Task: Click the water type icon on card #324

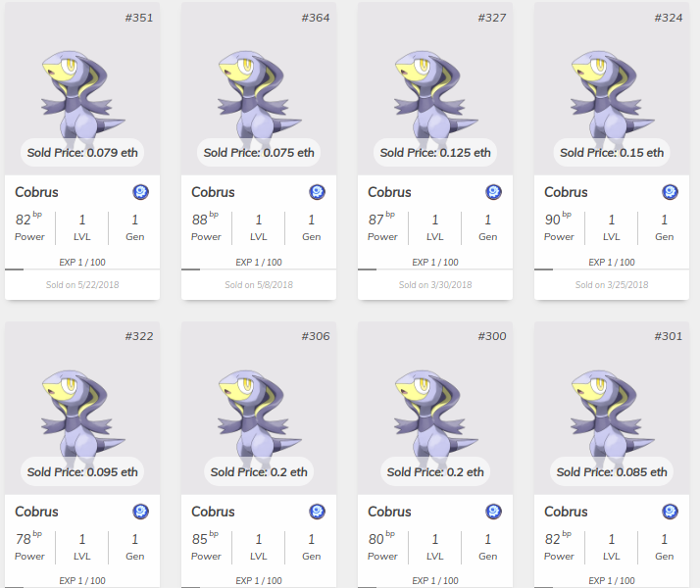Action: (x=670, y=192)
